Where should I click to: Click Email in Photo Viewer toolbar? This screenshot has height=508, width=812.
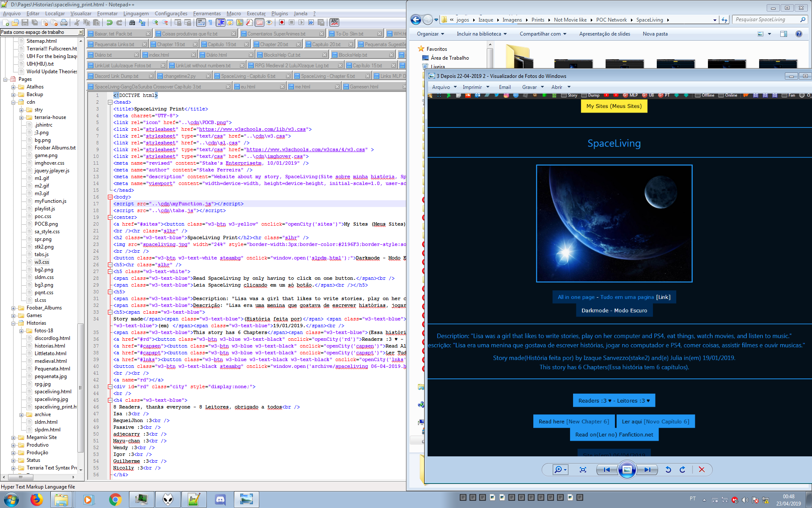click(x=505, y=87)
